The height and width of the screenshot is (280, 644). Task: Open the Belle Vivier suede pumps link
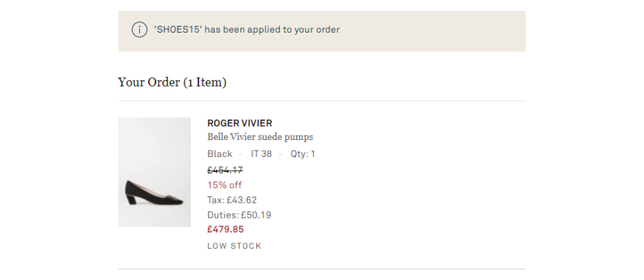coord(260,137)
